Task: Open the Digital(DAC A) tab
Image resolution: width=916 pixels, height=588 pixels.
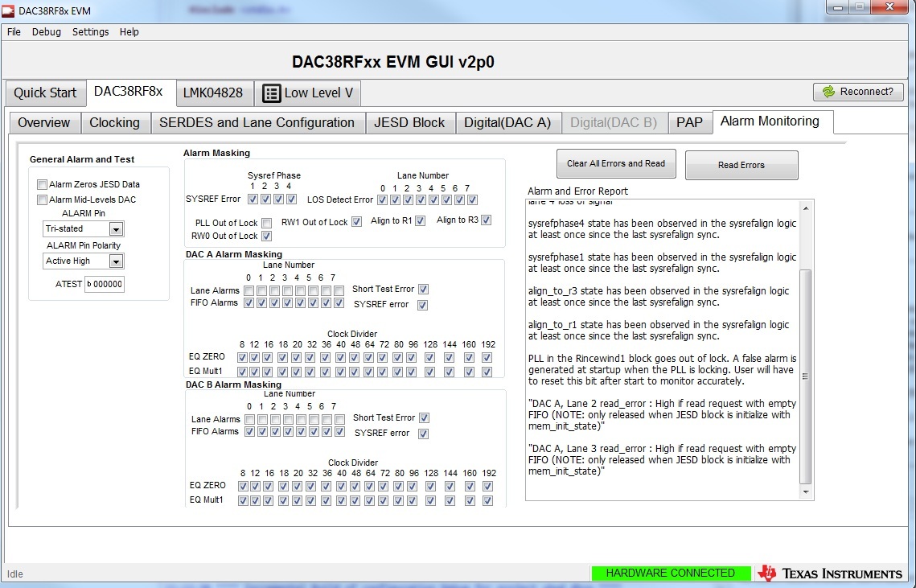Action: pos(507,123)
